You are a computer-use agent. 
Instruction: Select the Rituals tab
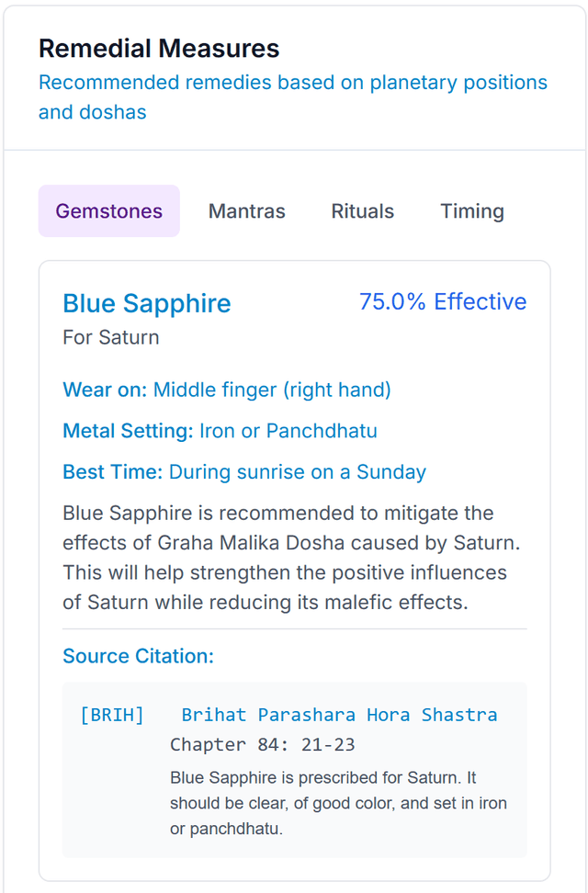point(362,210)
